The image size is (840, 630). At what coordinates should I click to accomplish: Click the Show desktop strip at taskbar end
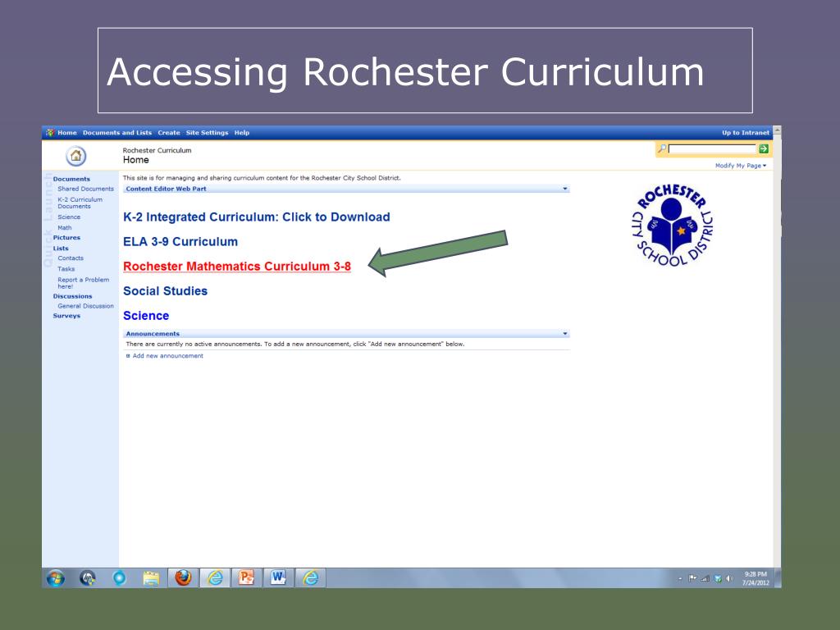coord(778,578)
